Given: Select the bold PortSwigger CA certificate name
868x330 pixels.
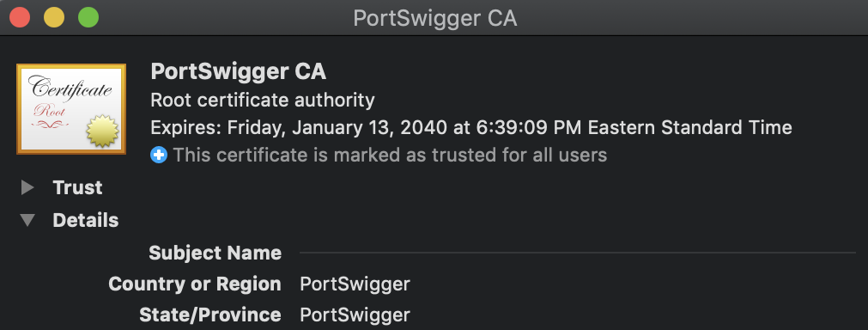Looking at the screenshot, I should [239, 72].
